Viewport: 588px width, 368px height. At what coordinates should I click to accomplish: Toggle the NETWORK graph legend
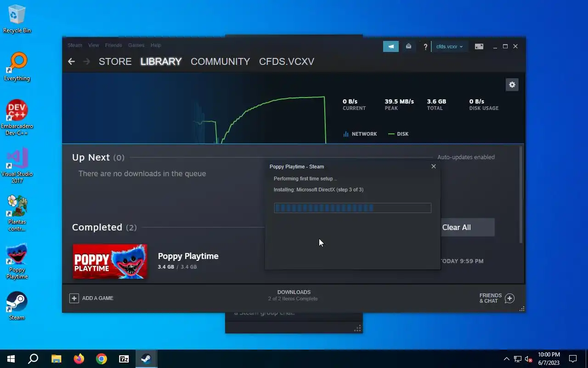click(x=360, y=134)
